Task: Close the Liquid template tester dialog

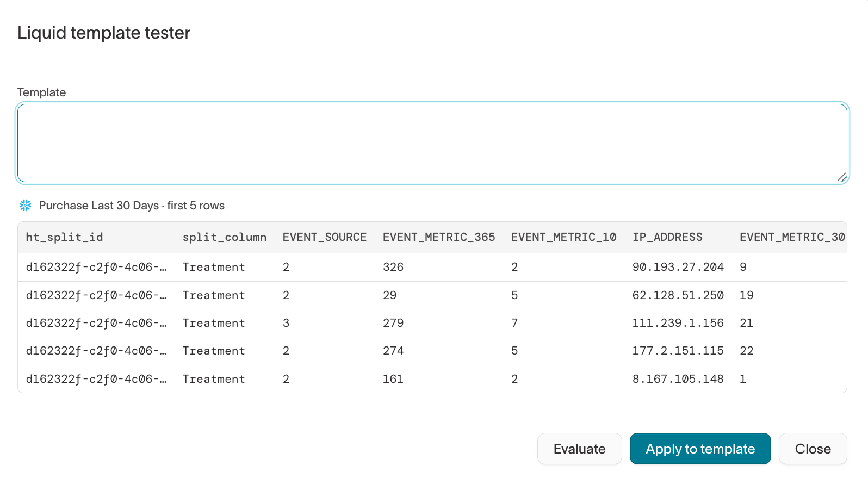Action: point(813,449)
